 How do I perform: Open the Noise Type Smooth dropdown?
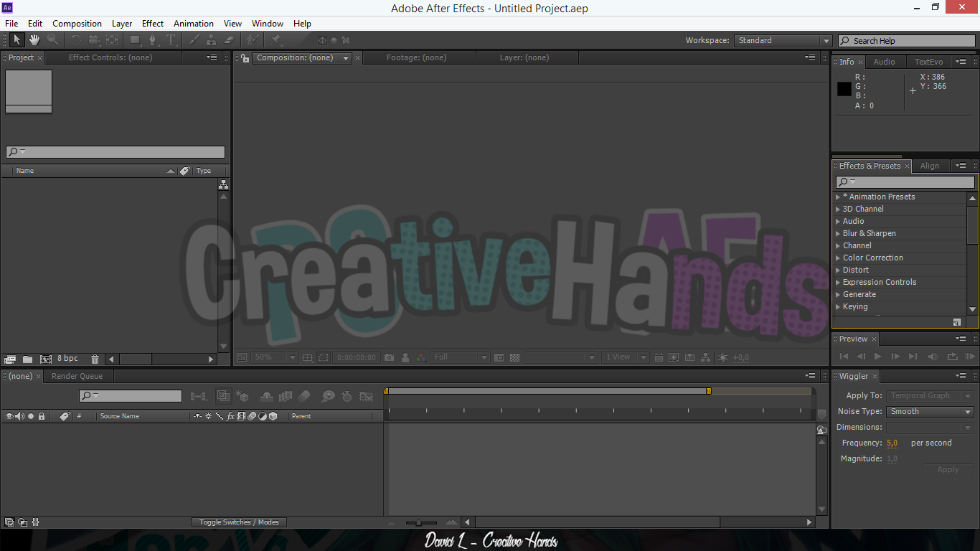pyautogui.click(x=930, y=412)
